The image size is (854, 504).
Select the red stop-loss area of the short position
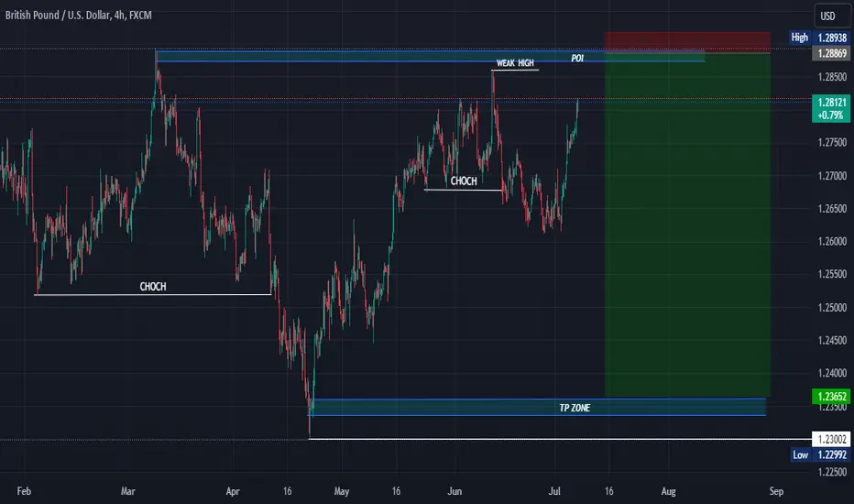[x=687, y=41]
